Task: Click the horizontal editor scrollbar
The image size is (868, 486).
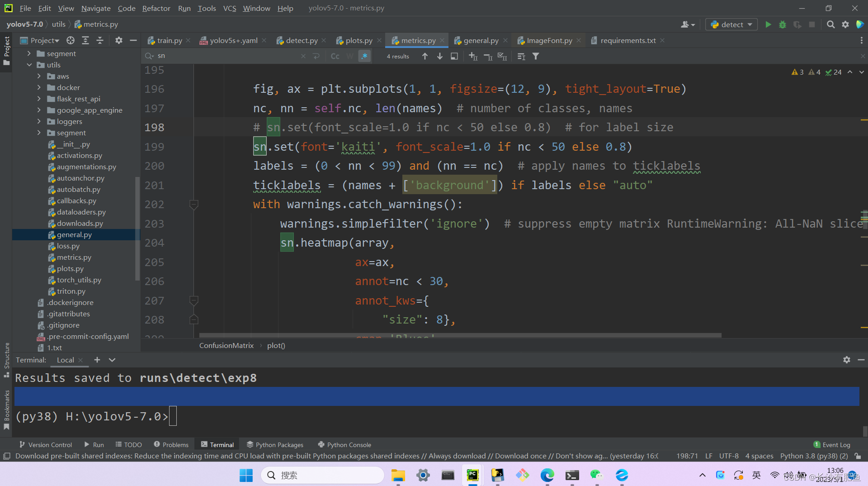Action: [x=460, y=335]
